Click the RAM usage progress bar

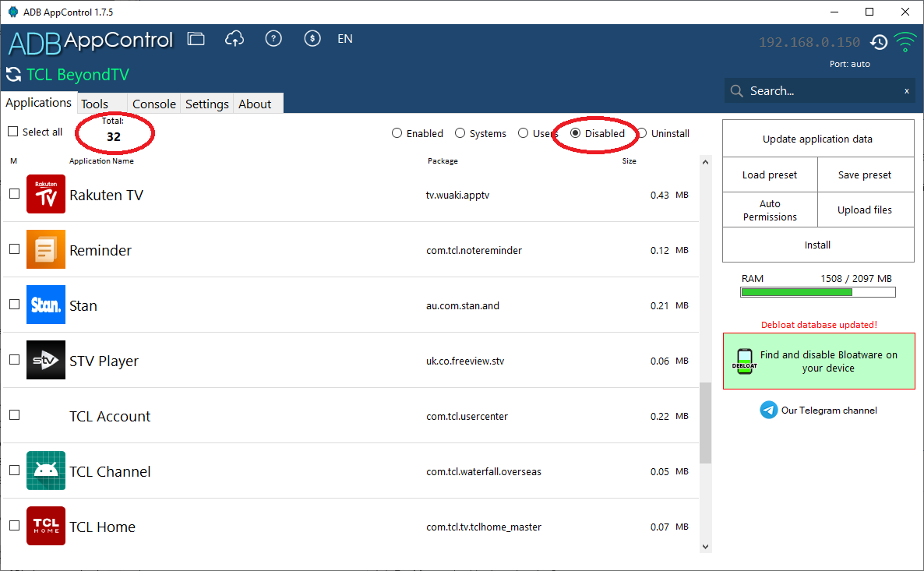click(x=818, y=292)
